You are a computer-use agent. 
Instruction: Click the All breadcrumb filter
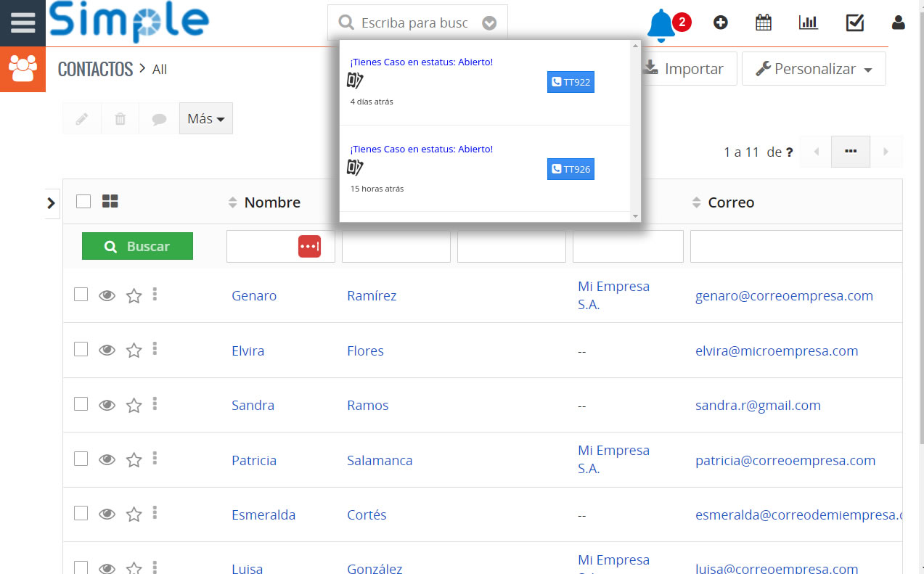click(160, 70)
